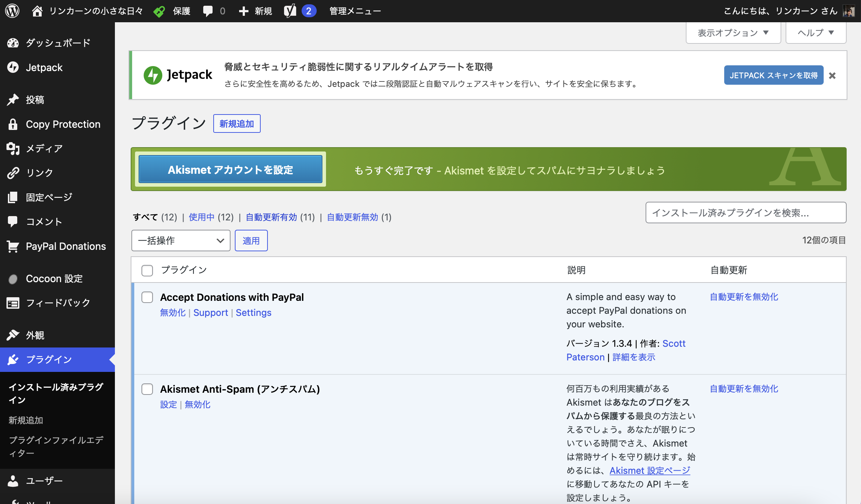Click 無効化 under Accept Donations with PayPal
The image size is (861, 504).
173,313
